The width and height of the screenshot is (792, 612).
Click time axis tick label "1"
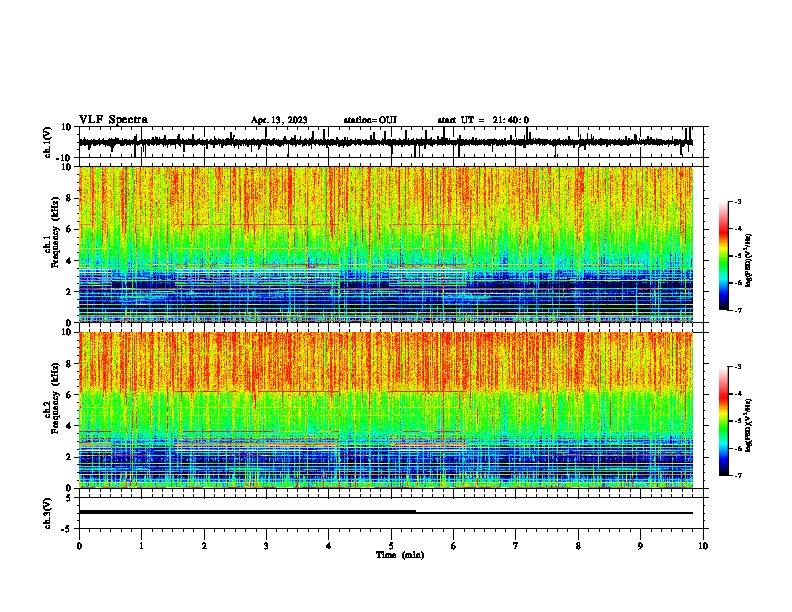141,546
